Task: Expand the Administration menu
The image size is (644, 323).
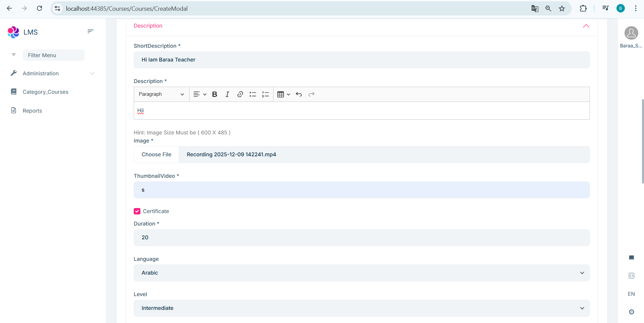Action: [52, 73]
